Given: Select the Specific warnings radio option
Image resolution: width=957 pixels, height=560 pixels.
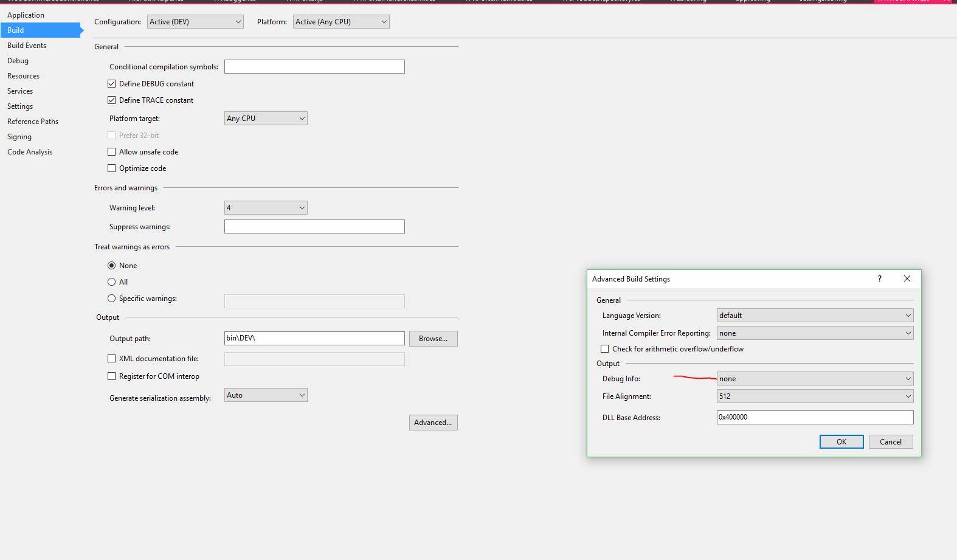Looking at the screenshot, I should point(111,299).
